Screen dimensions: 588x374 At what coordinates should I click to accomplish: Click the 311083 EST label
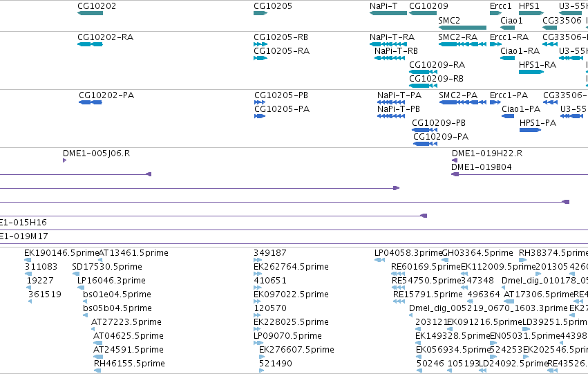pos(41,267)
